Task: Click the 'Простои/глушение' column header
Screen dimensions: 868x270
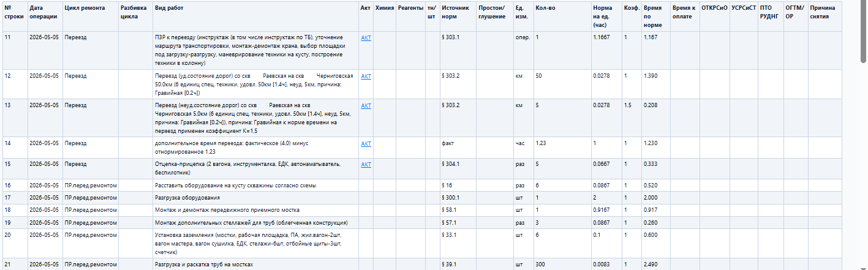Action: [x=494, y=17]
